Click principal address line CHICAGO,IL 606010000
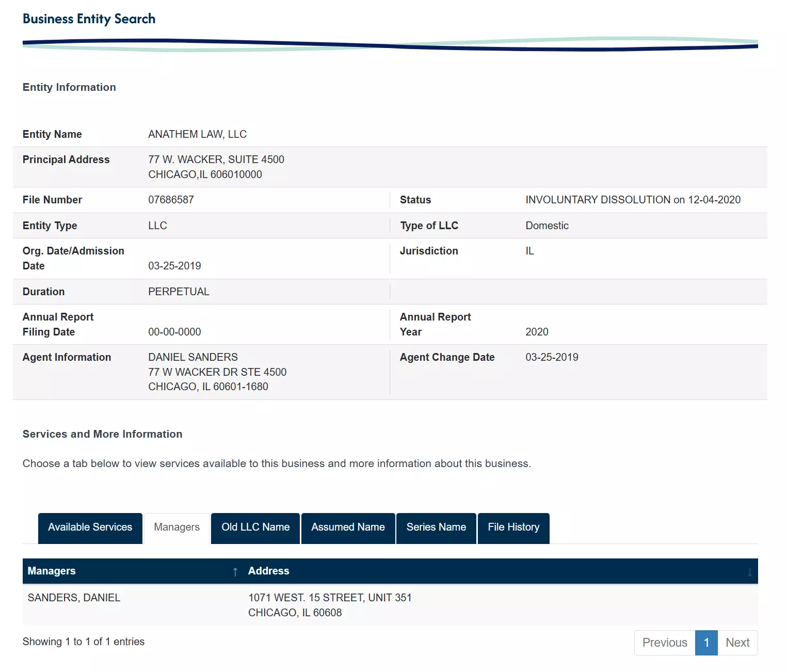 click(x=205, y=174)
